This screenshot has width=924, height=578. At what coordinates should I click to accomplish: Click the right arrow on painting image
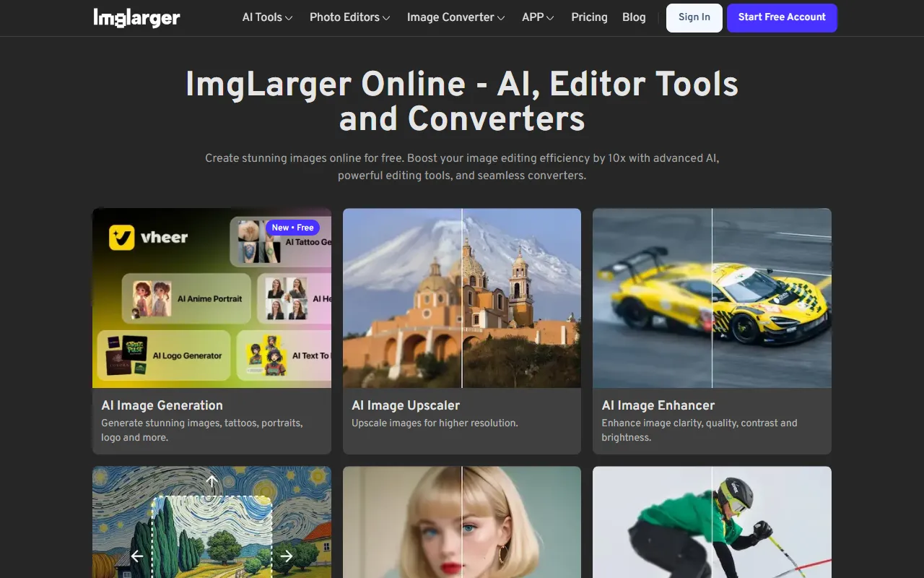click(287, 556)
